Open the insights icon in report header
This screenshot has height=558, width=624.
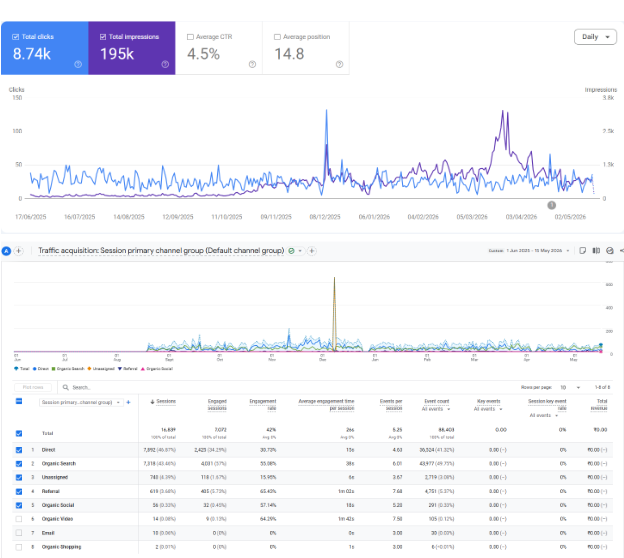pos(610,250)
